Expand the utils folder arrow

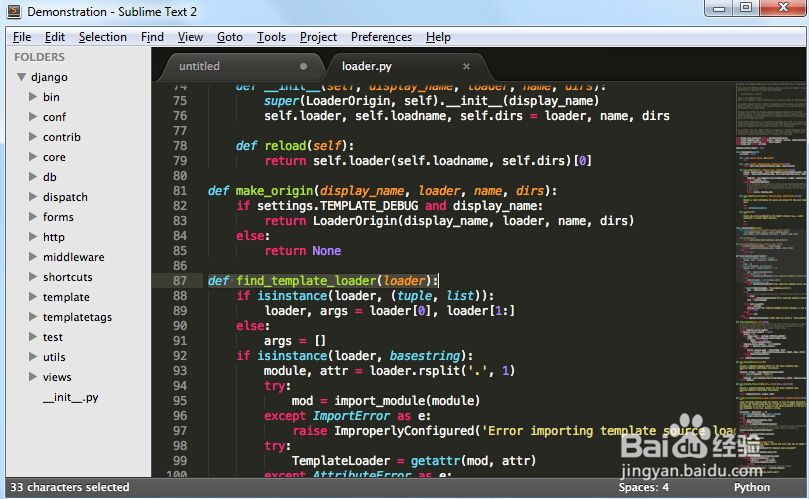click(33, 357)
